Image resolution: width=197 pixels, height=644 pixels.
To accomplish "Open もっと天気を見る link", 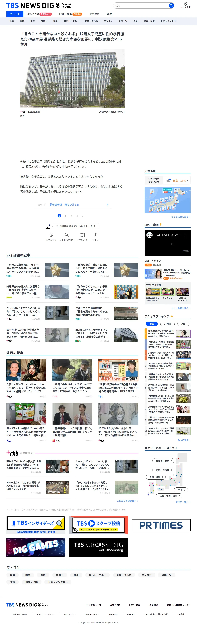I will tap(181, 217).
